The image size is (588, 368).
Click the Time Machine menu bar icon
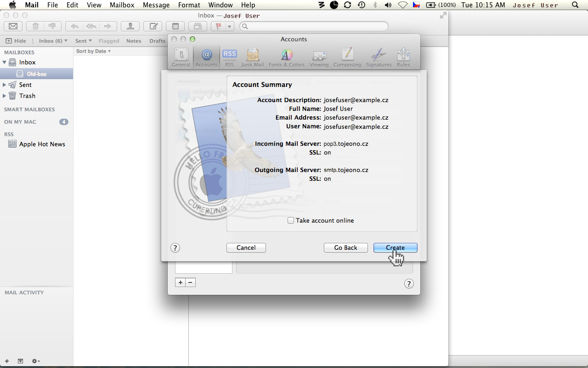pos(361,5)
